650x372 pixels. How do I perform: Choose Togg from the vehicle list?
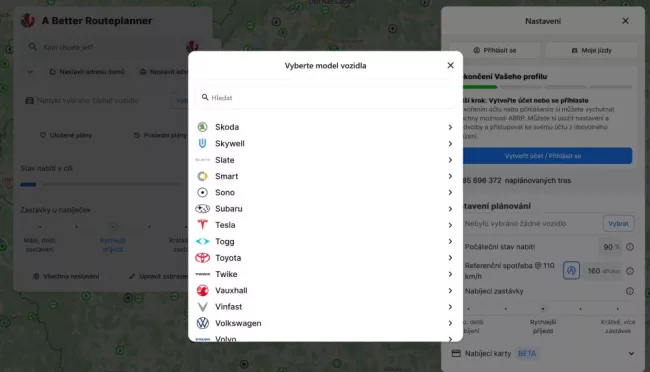(x=325, y=241)
